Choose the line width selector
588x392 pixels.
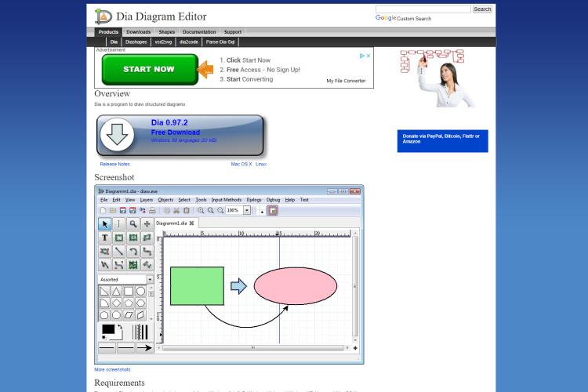point(140,332)
